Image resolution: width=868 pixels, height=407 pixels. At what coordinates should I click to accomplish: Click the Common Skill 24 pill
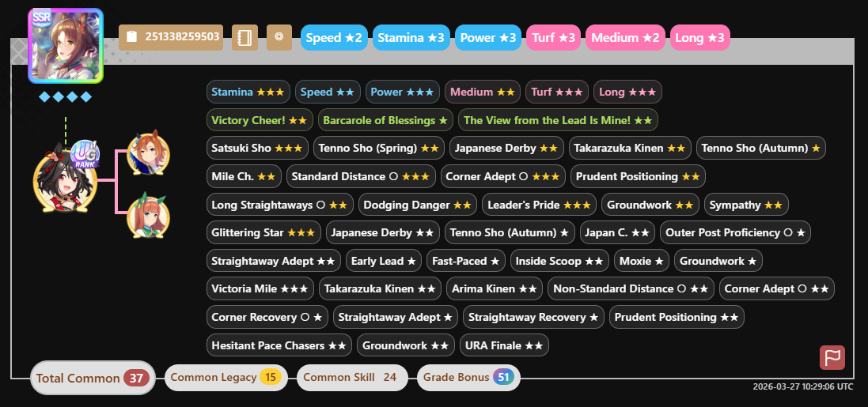[x=352, y=377]
